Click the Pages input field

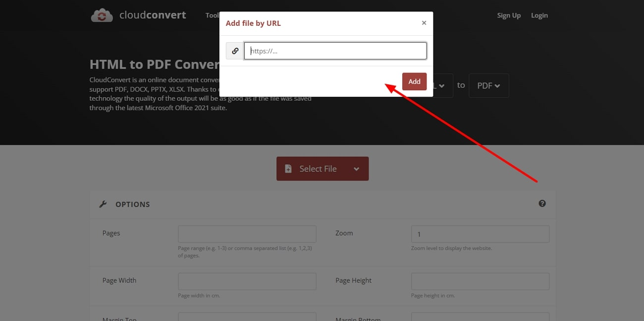point(247,234)
